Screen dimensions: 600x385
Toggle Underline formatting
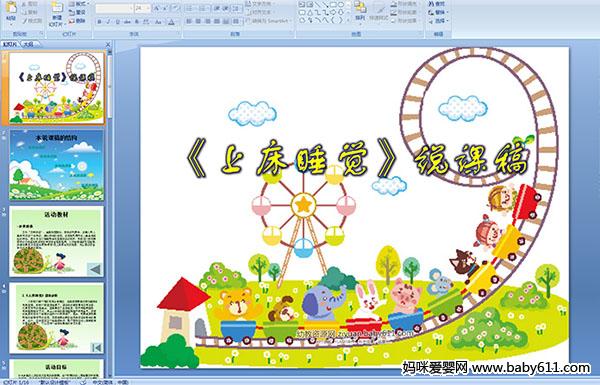point(117,22)
